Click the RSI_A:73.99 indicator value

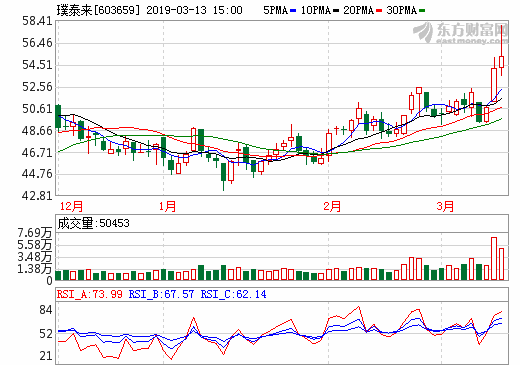click(90, 294)
